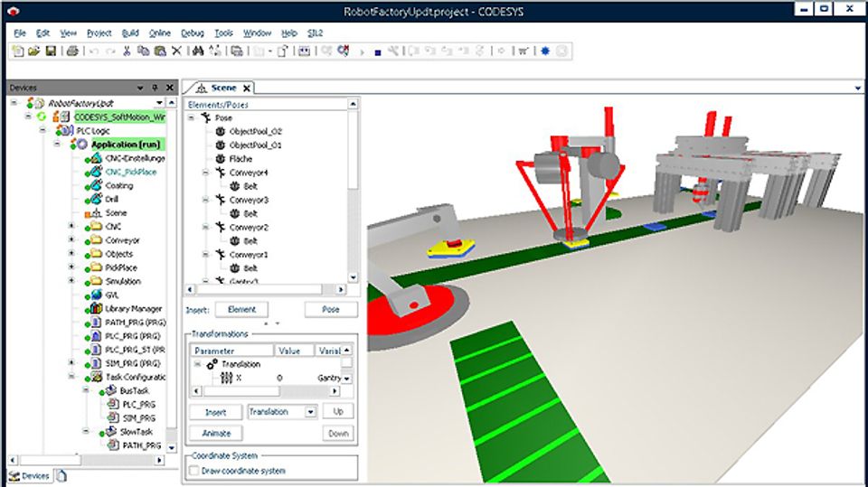Screen dimensions: 868x487
Task: Enable Draw coordinate system checkbox
Action: coord(194,471)
